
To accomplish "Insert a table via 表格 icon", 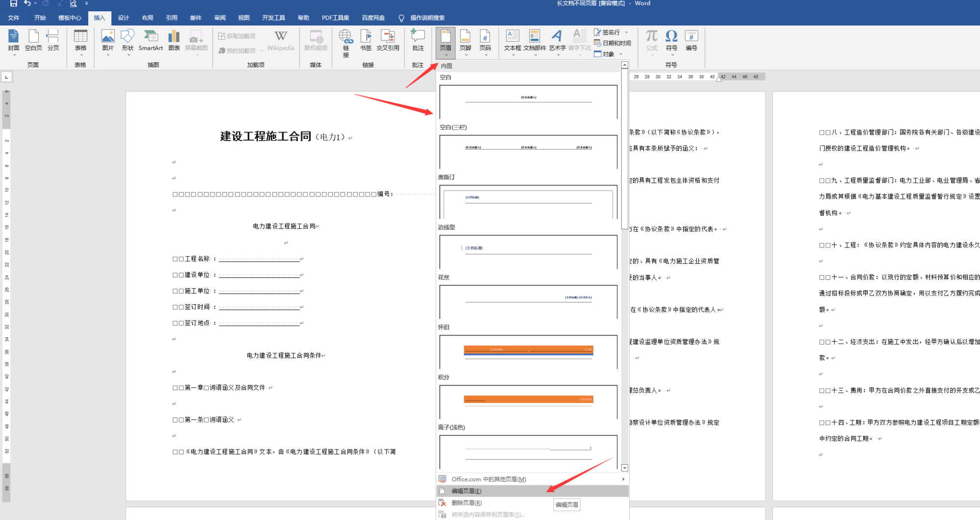I will [80, 39].
